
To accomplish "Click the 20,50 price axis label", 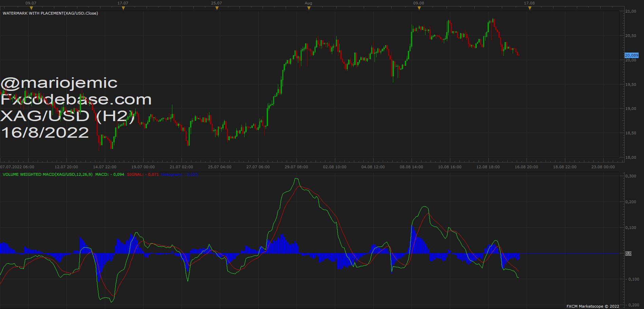I will (x=631, y=36).
